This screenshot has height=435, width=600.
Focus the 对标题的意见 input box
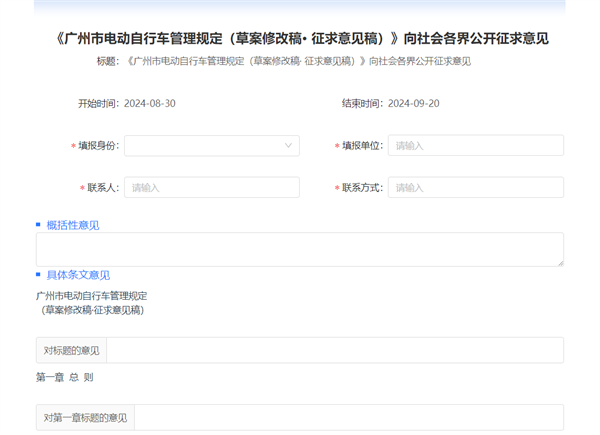point(334,351)
